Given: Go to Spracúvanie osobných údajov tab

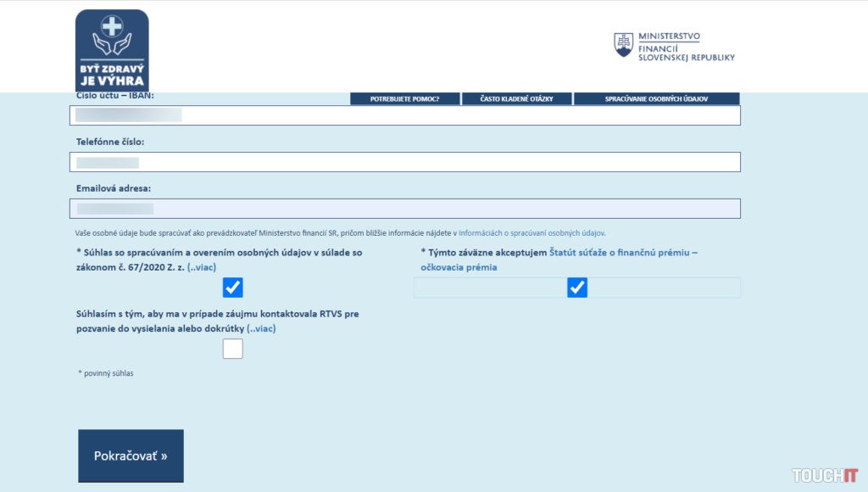Looking at the screenshot, I should click(656, 99).
